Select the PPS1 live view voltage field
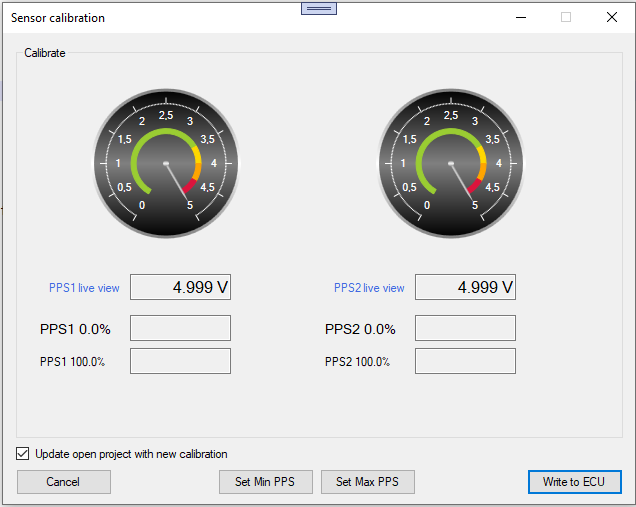This screenshot has height=507, width=636. 180,287
